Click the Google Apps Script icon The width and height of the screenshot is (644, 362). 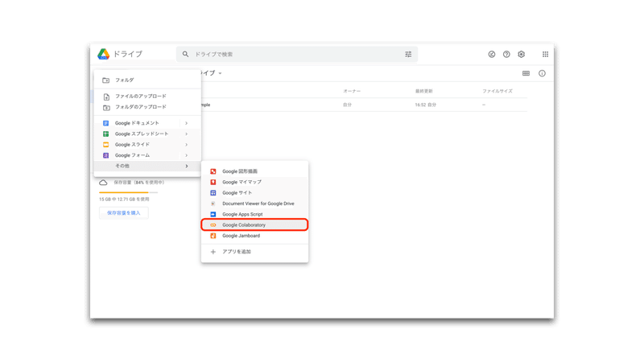(x=213, y=214)
